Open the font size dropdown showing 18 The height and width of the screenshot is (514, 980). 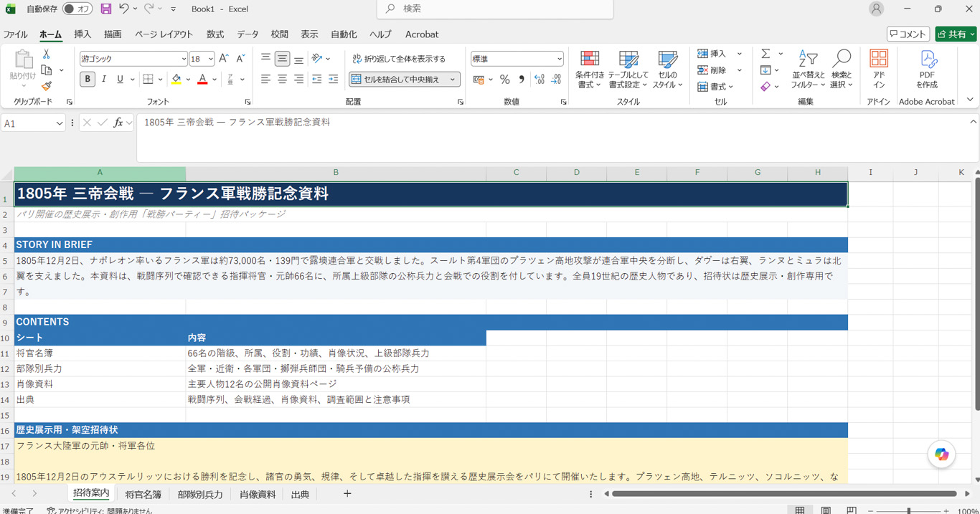(210, 59)
